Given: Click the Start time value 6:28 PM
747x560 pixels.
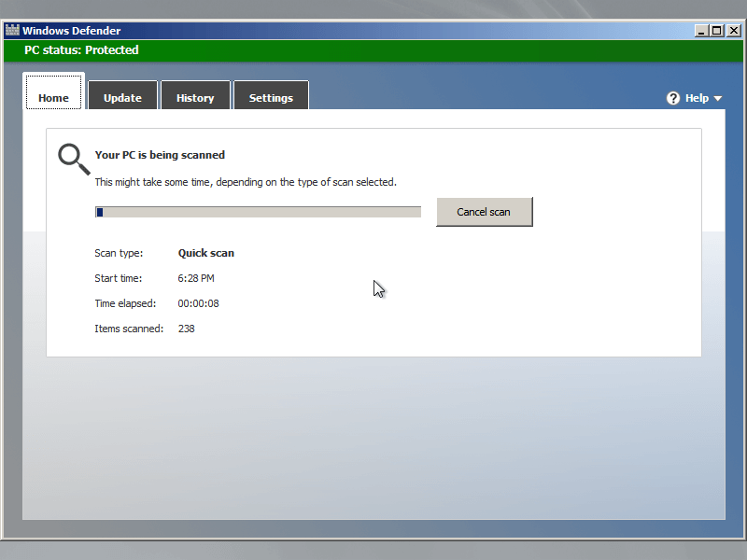Looking at the screenshot, I should pos(196,278).
